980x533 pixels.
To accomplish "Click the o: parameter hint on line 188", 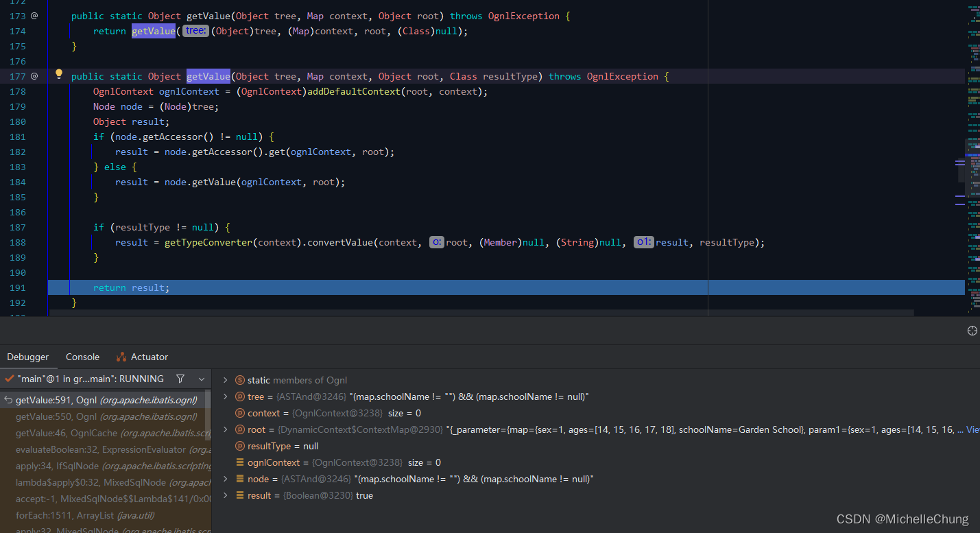I will (x=437, y=242).
